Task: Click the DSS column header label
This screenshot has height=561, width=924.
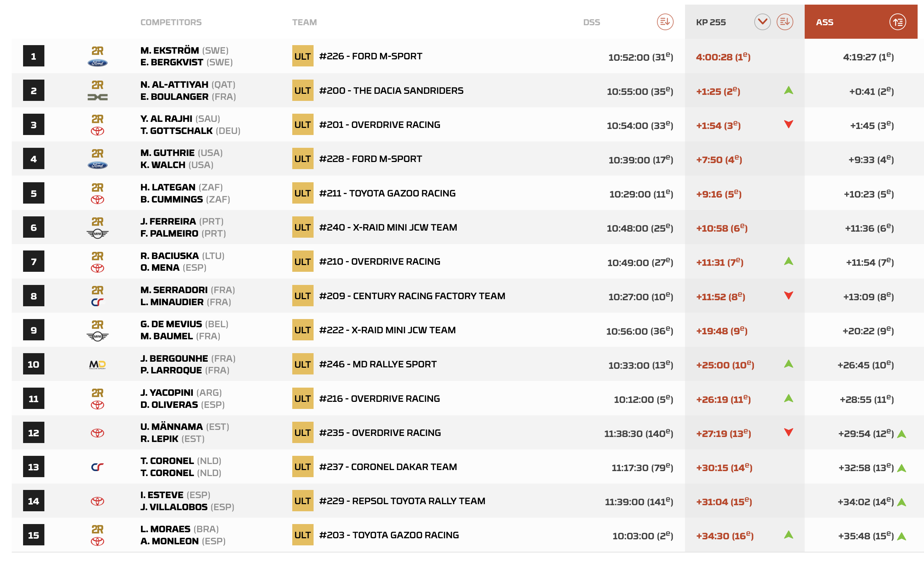Action: [591, 22]
